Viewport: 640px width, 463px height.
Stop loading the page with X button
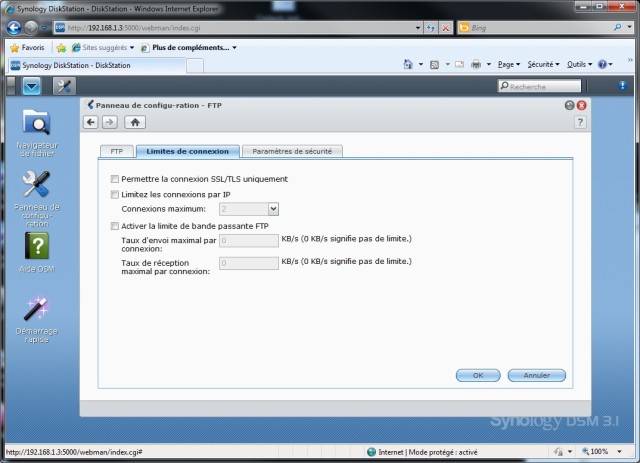(446, 28)
